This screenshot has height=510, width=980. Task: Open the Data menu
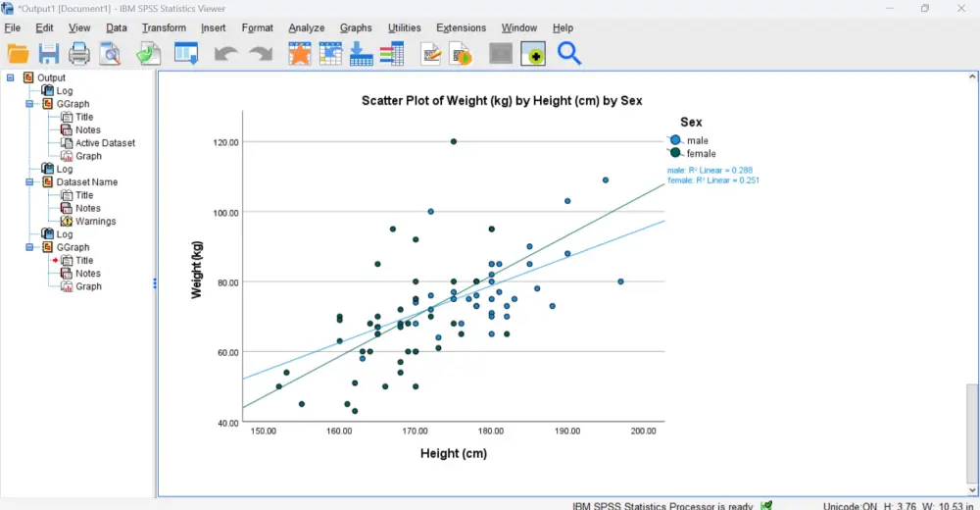[117, 28]
